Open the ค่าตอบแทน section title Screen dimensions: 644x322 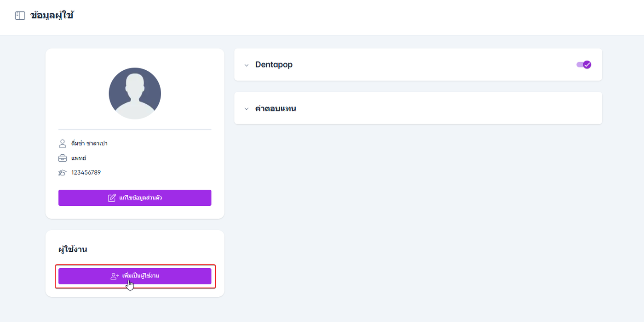(276, 109)
